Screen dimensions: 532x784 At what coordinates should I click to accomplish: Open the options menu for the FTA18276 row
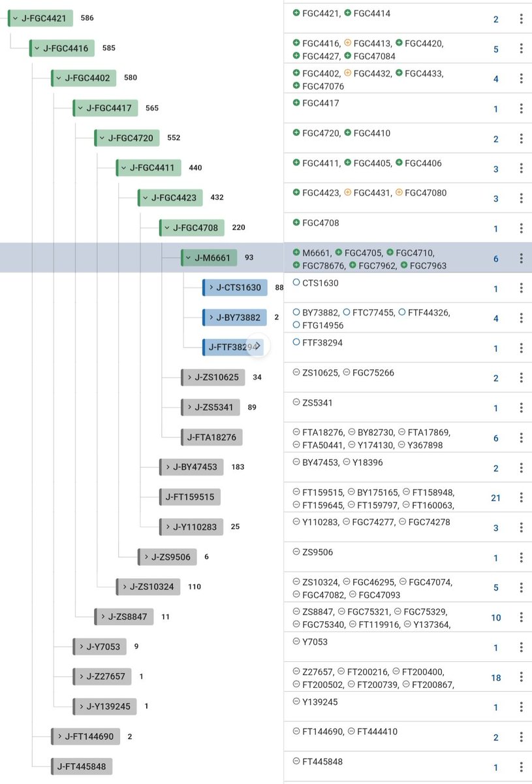(x=521, y=438)
